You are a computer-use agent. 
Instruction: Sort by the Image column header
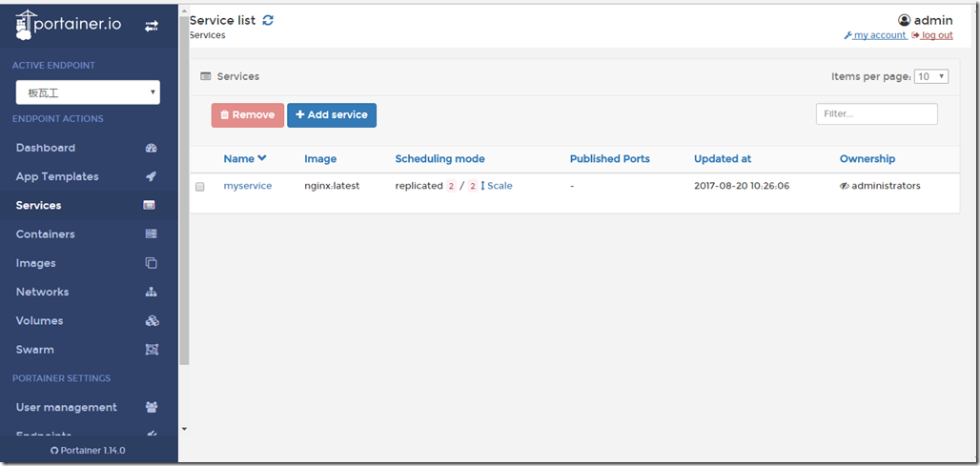point(320,158)
